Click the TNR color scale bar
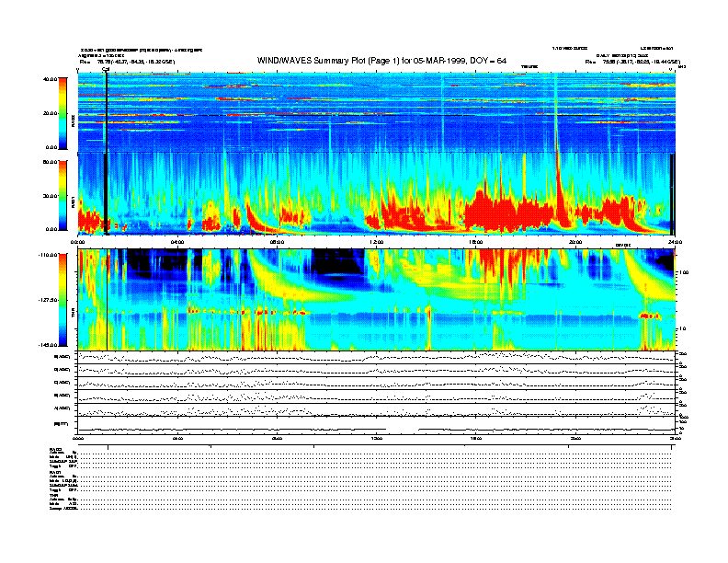The image size is (728, 563). coord(63,300)
